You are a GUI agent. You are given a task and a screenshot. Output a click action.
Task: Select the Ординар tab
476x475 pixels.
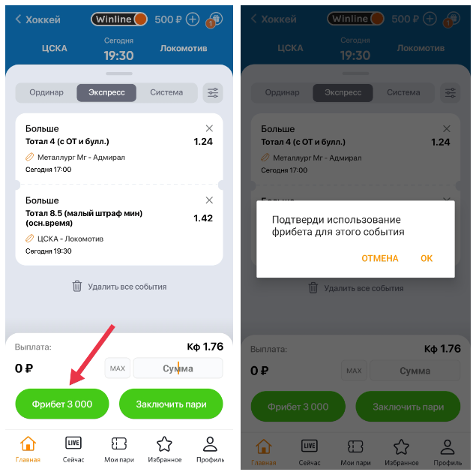46,92
